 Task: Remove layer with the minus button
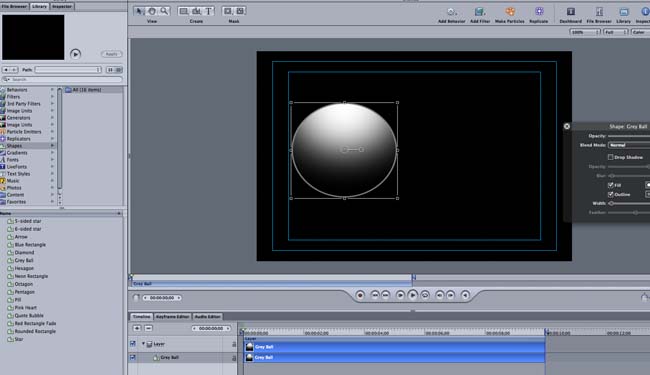pyautogui.click(x=148, y=328)
